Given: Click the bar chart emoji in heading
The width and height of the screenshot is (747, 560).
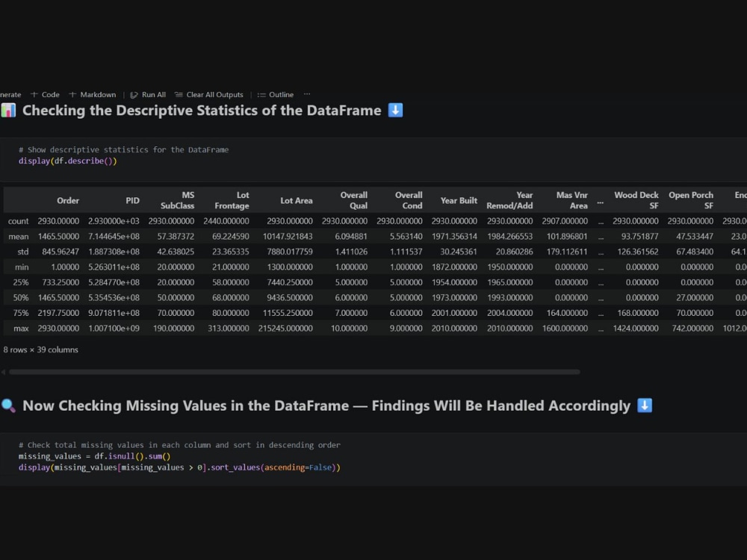Looking at the screenshot, I should tap(8, 111).
